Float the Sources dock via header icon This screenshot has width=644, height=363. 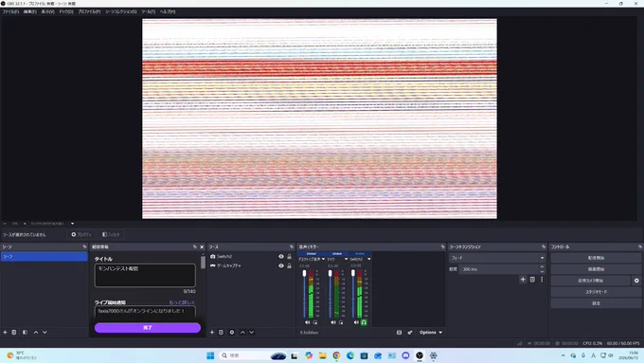(292, 246)
